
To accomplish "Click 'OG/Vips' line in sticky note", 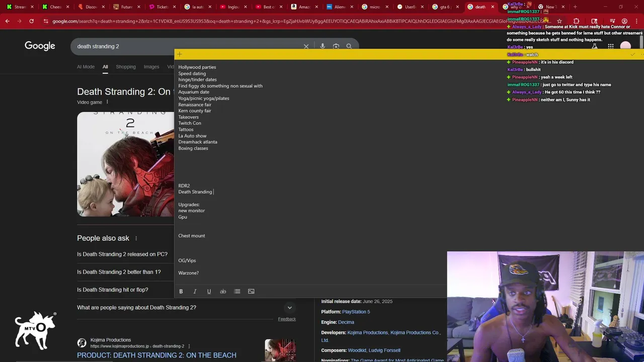I will pyautogui.click(x=187, y=260).
